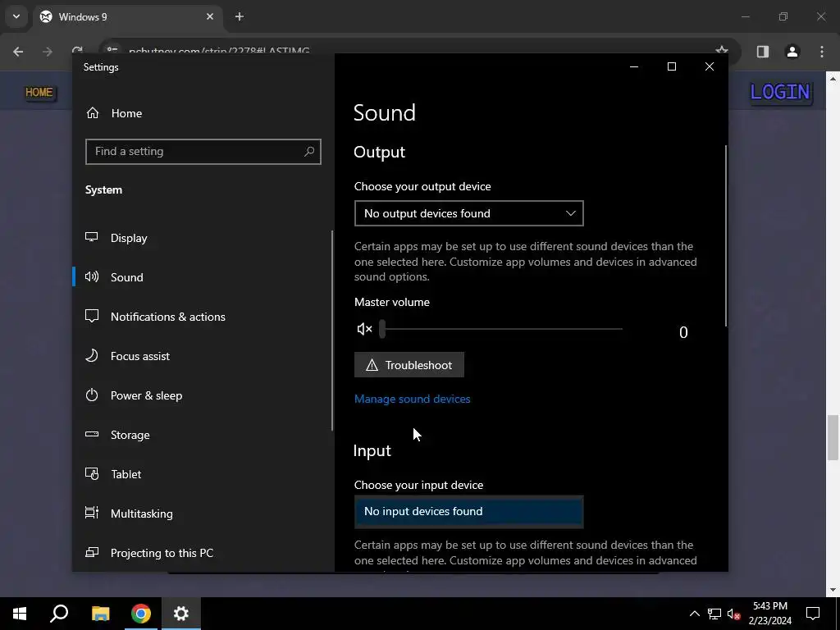840x630 pixels.
Task: Click the master volume slider track
Action: [501, 329]
